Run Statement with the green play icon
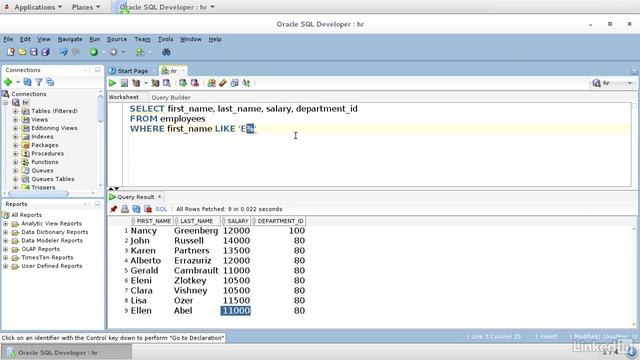Image resolution: width=640 pixels, height=360 pixels. [112, 83]
